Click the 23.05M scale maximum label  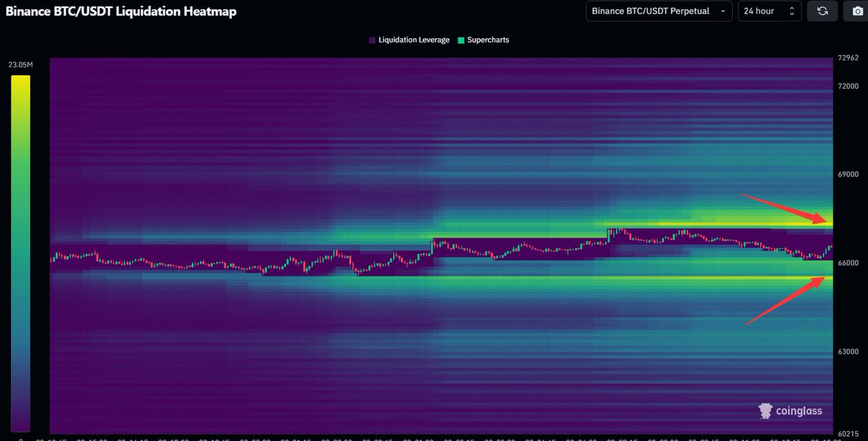click(x=20, y=65)
